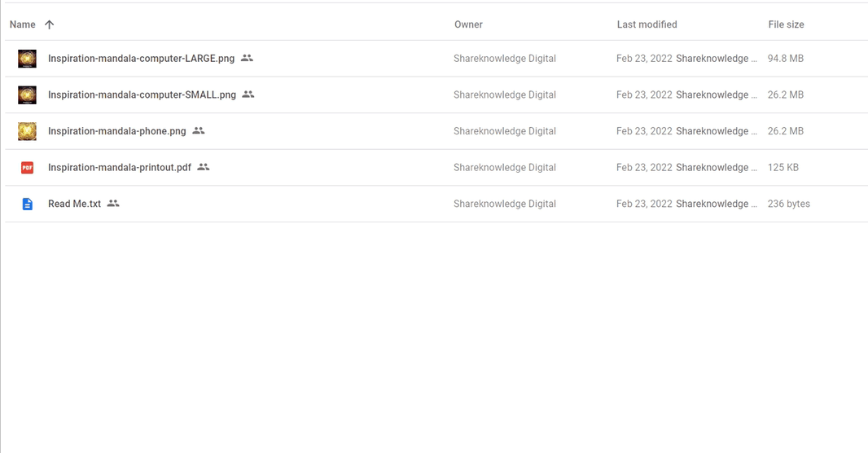Click the File size column header
Screen dimensions: 868x453
click(786, 24)
